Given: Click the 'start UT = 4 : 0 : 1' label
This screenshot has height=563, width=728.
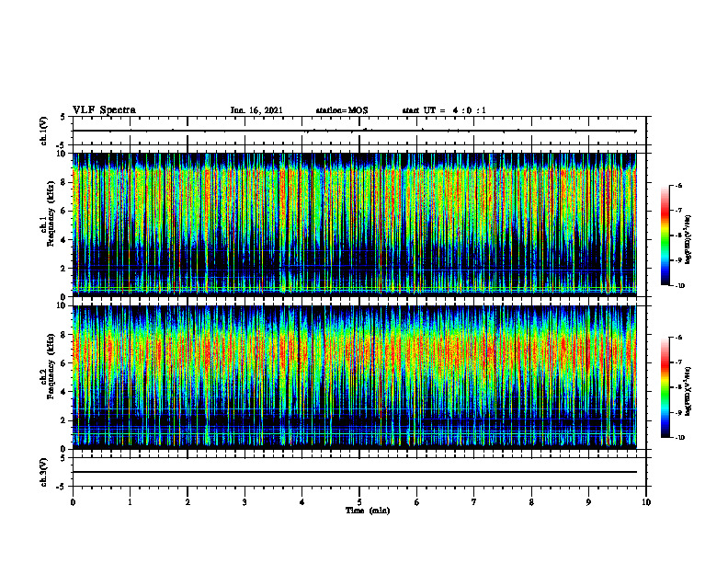Looking at the screenshot, I should 444,110.
